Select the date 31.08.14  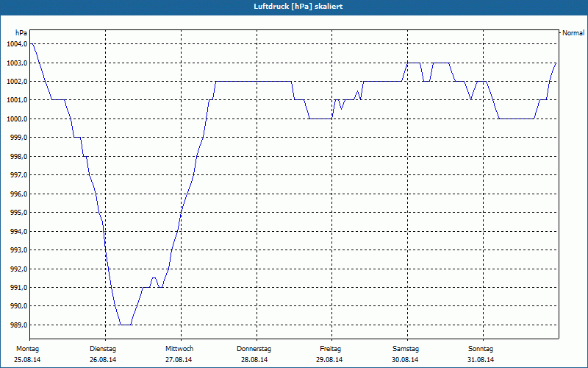[481, 360]
